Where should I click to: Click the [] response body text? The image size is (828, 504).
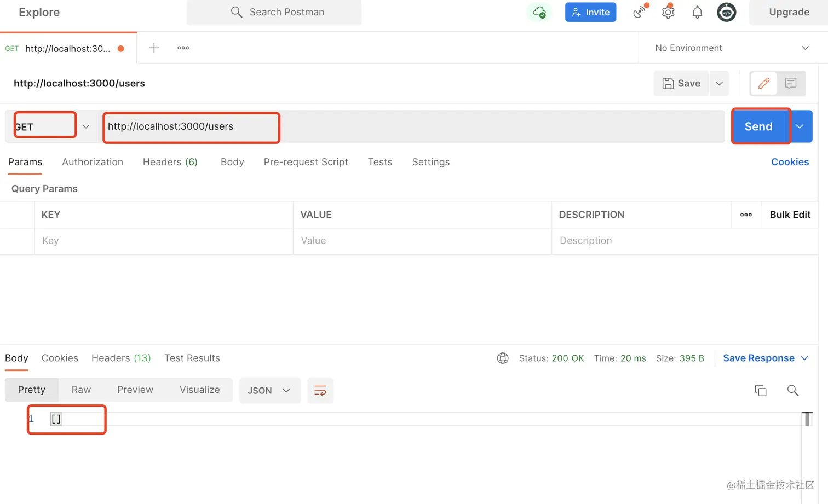pyautogui.click(x=56, y=419)
